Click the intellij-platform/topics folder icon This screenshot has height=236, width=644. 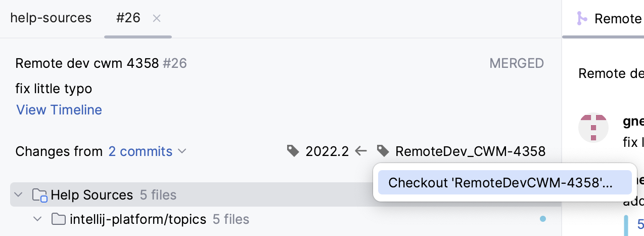click(x=59, y=219)
